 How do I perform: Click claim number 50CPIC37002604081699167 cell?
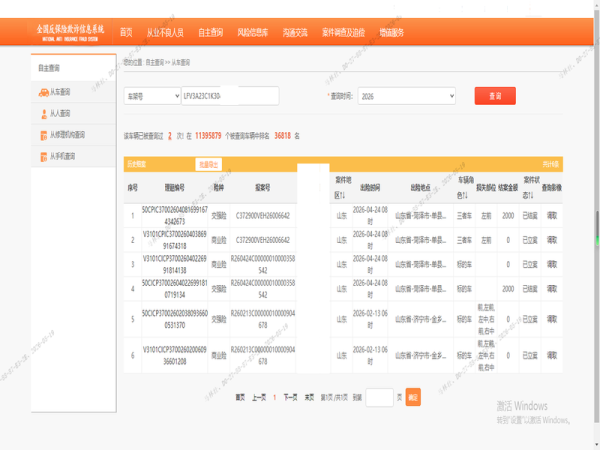(x=174, y=216)
